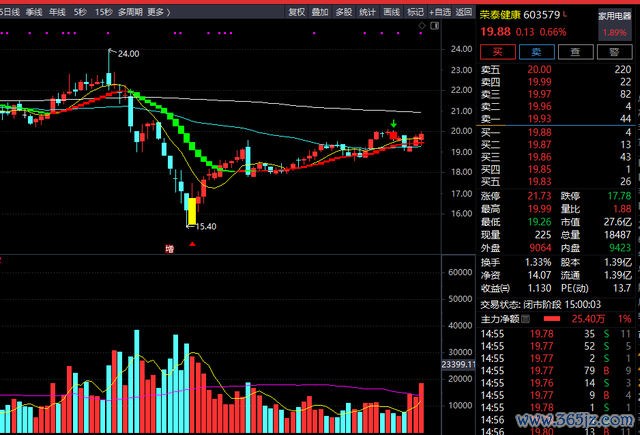Image resolution: width=640 pixels, height=435 pixels.
Task: Select the 5秒 period tab
Action: [x=81, y=12]
